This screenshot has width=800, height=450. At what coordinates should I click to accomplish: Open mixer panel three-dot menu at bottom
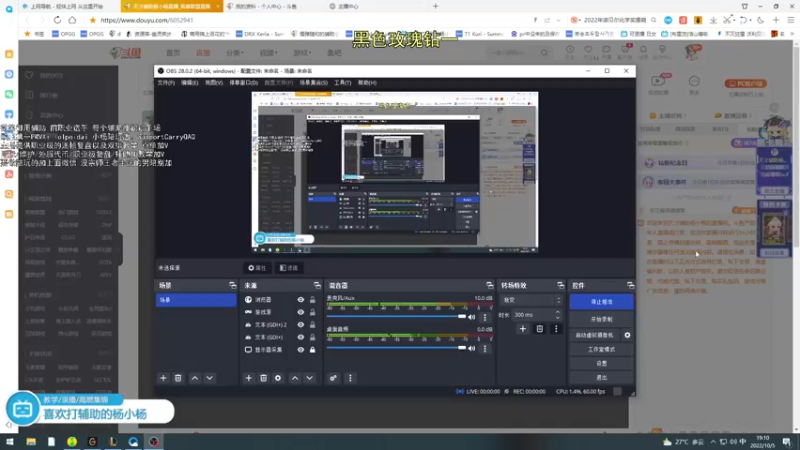350,378
